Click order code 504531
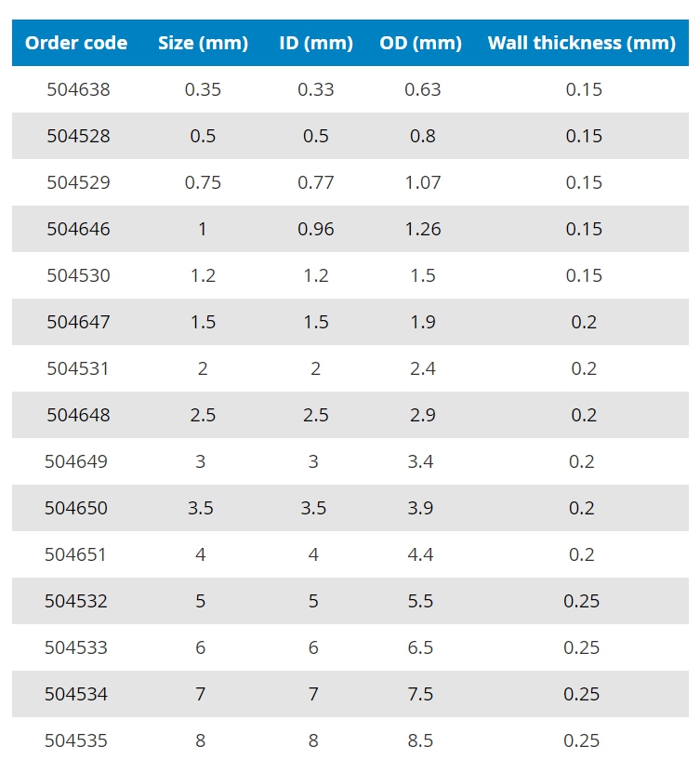 (x=78, y=368)
